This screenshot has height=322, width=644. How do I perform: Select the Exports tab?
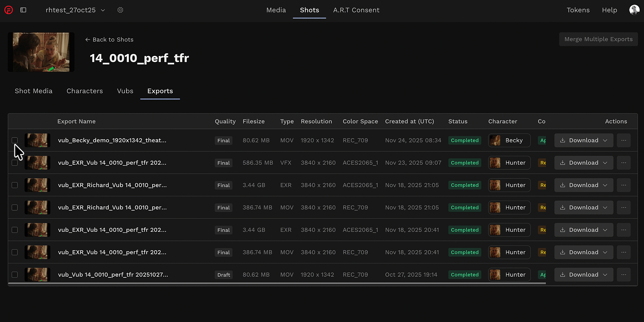pos(160,91)
